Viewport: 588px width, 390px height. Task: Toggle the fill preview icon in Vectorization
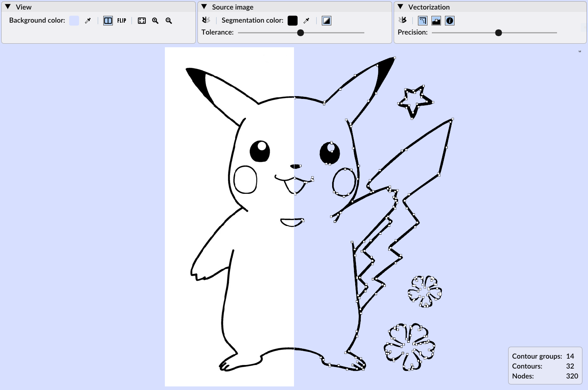(436, 20)
